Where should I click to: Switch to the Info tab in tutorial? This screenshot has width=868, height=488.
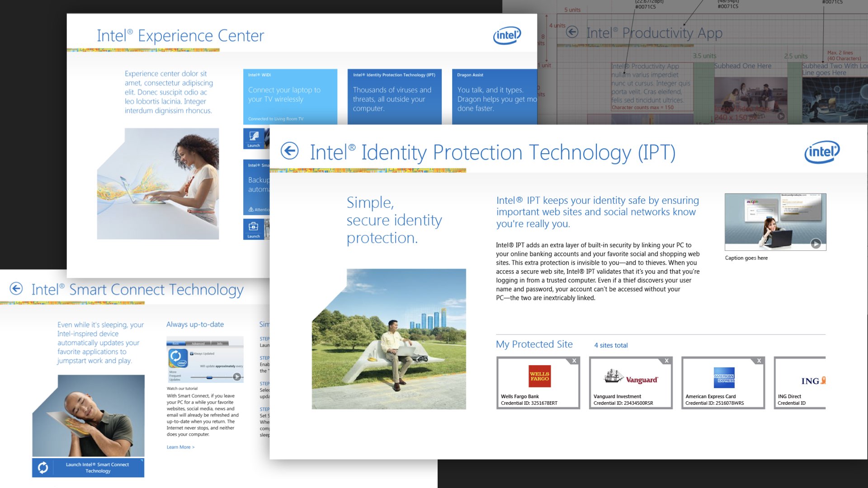pyautogui.click(x=220, y=344)
